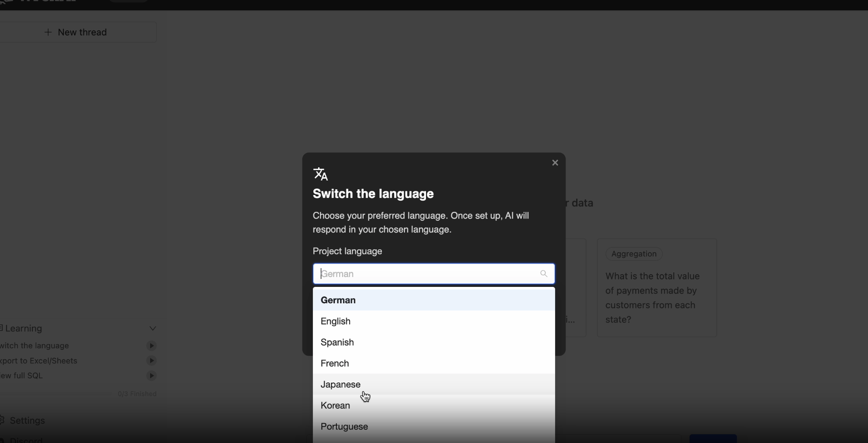Screen dimensions: 868x443
Task: Click the translate icon in dialog header
Action: click(320, 174)
